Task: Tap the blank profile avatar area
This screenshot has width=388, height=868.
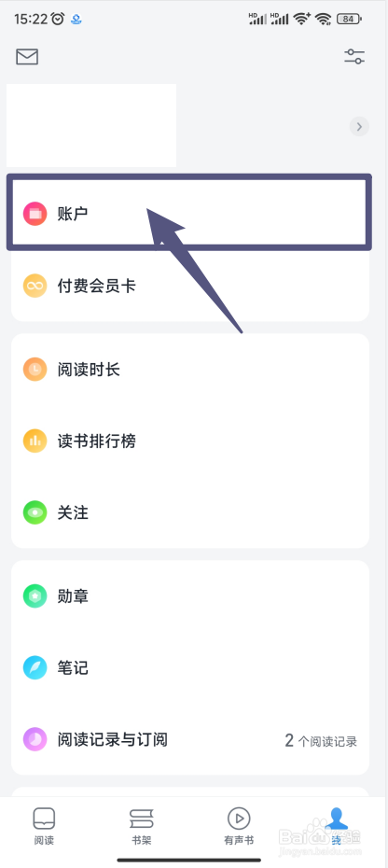Action: pos(91,126)
